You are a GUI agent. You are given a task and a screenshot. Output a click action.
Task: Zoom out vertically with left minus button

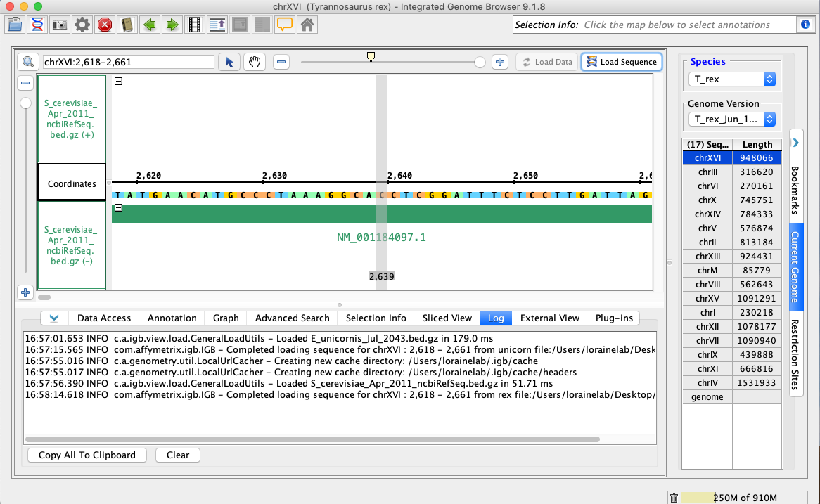click(25, 83)
